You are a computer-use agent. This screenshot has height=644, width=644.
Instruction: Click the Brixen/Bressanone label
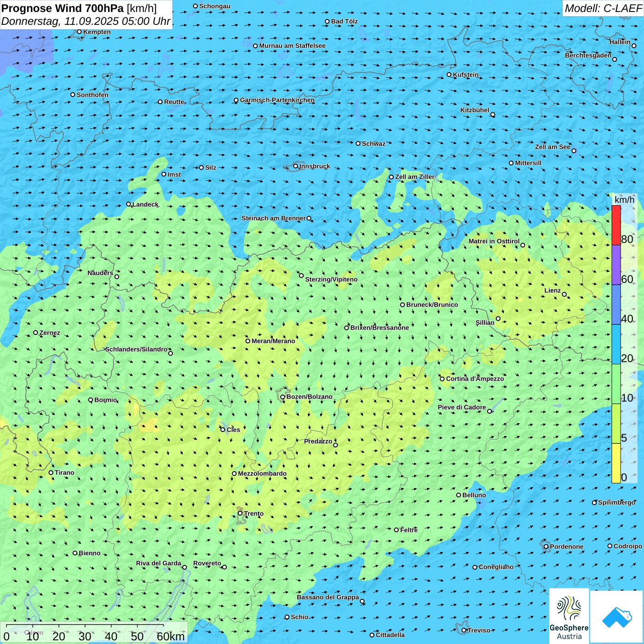[379, 328]
